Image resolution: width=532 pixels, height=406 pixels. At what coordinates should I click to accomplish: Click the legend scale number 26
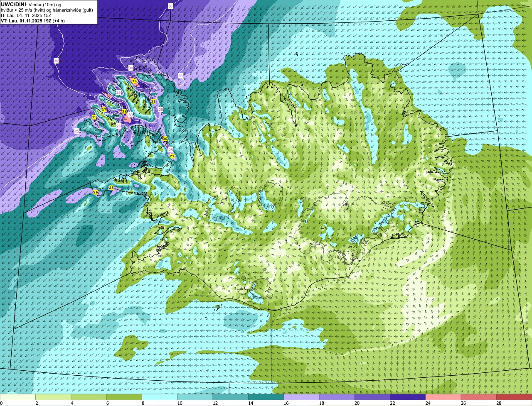coord(463,403)
